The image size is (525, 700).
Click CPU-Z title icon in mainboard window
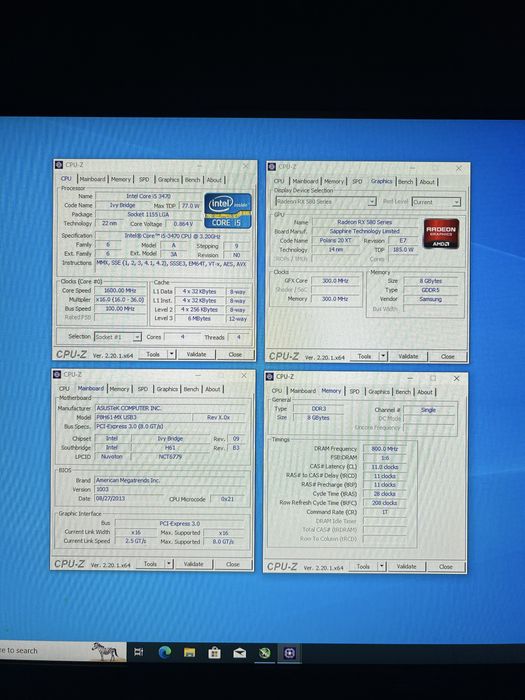(x=57, y=375)
